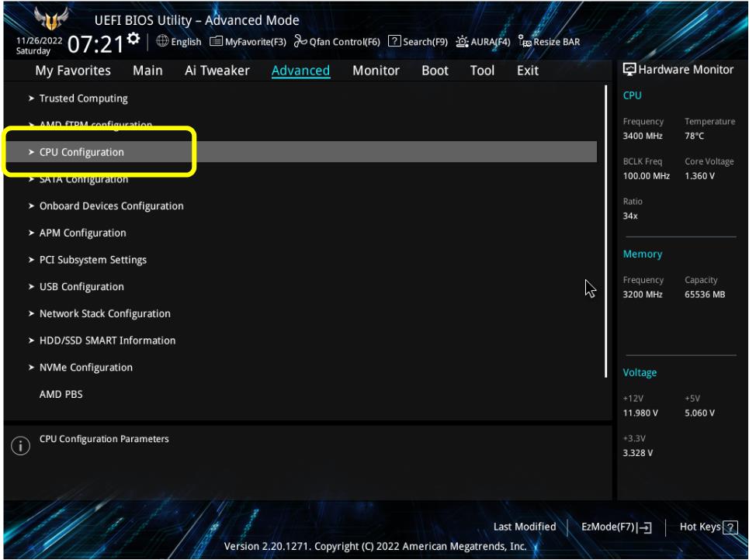
Task: Go to the Boot tab
Action: tap(435, 71)
